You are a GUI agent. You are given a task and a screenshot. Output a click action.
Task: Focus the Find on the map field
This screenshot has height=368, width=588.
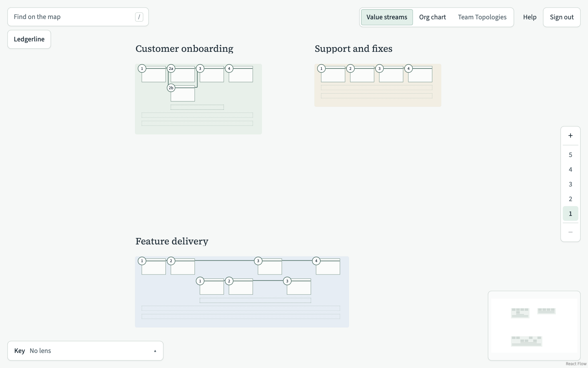click(x=78, y=17)
